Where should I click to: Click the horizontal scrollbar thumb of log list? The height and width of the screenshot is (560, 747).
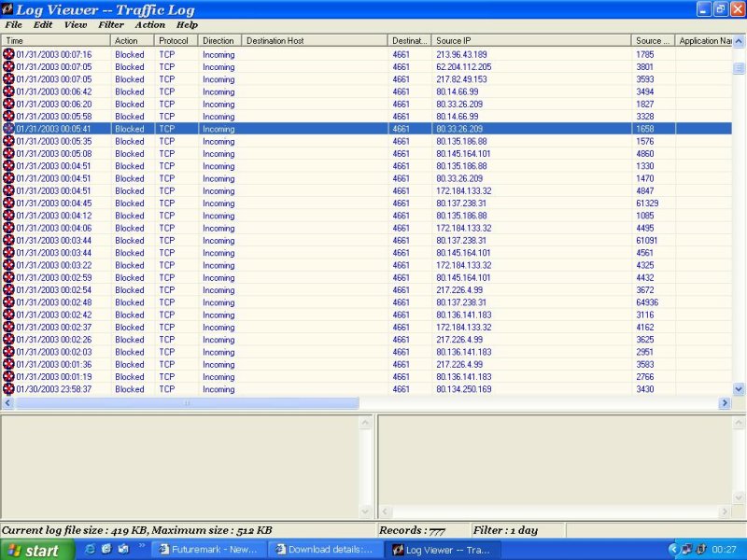(187, 403)
